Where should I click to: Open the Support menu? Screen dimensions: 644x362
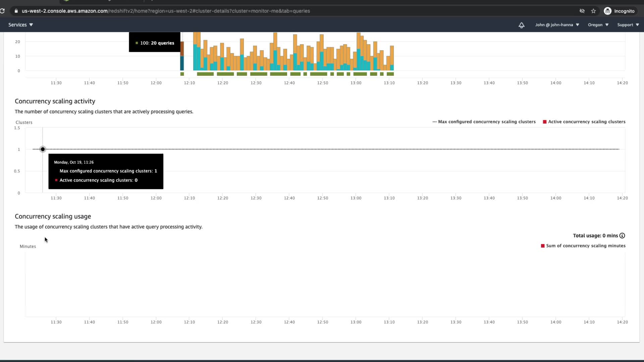pyautogui.click(x=628, y=25)
